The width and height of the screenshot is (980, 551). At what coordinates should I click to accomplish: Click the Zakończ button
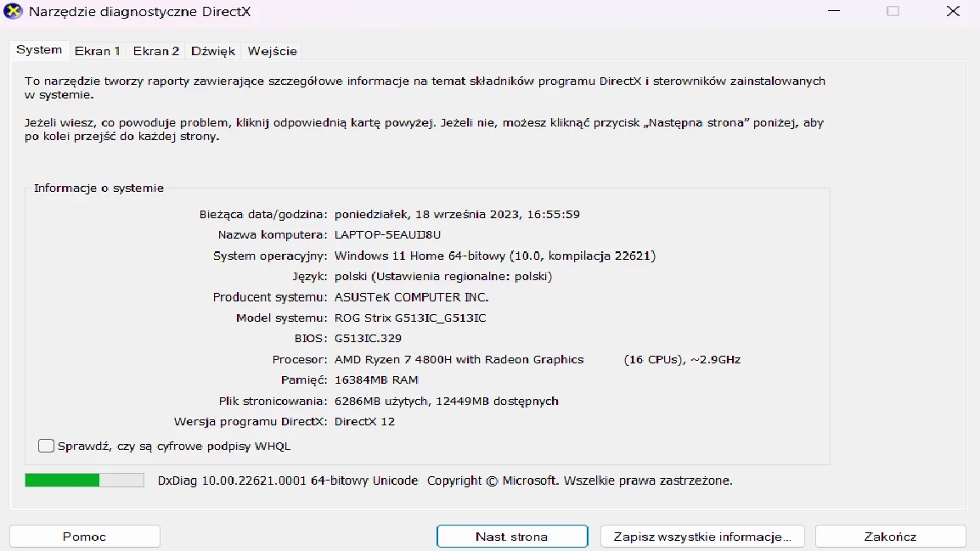[891, 537]
